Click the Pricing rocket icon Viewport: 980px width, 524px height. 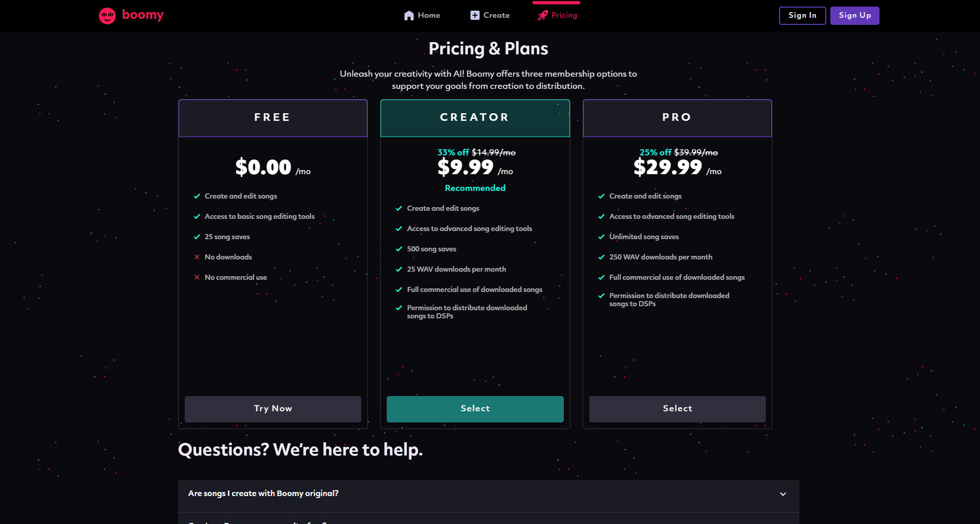tap(543, 15)
